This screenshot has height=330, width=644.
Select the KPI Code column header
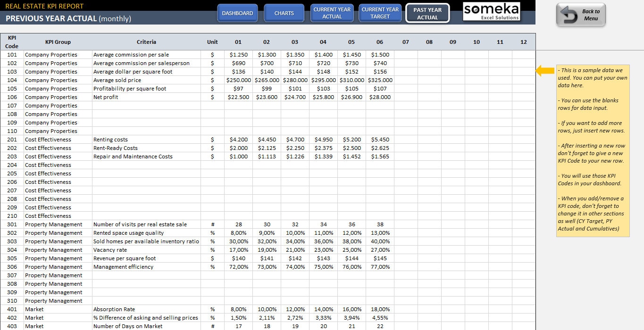[11, 42]
